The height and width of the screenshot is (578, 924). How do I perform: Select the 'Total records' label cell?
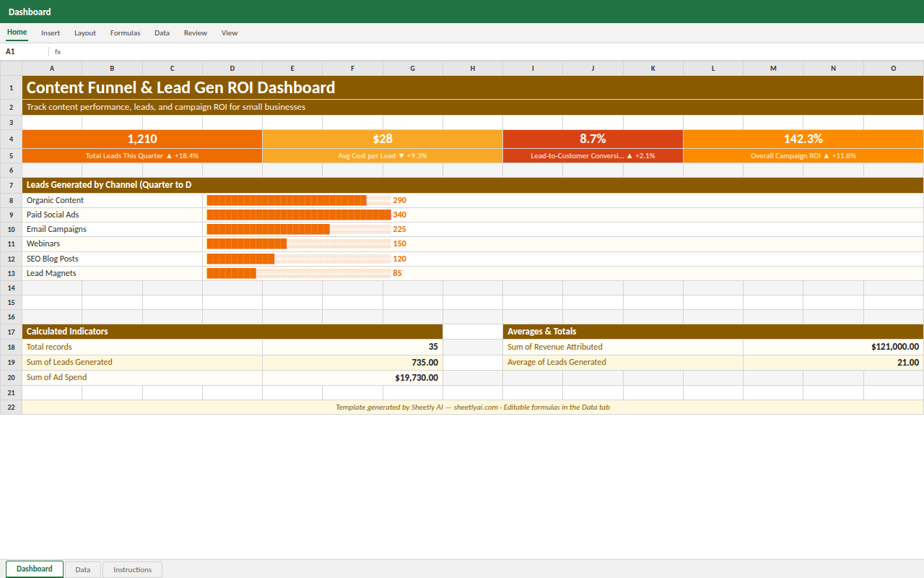(x=142, y=347)
